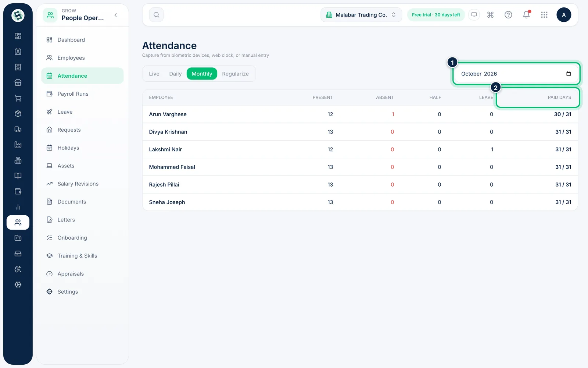
Task: Open the calendar picker in month field
Action: click(569, 74)
